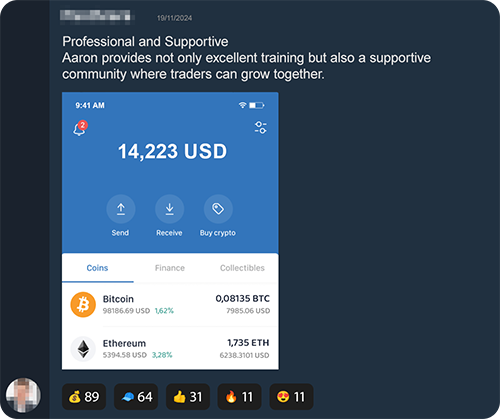Toggle the fire reaction with 11

coord(239,397)
